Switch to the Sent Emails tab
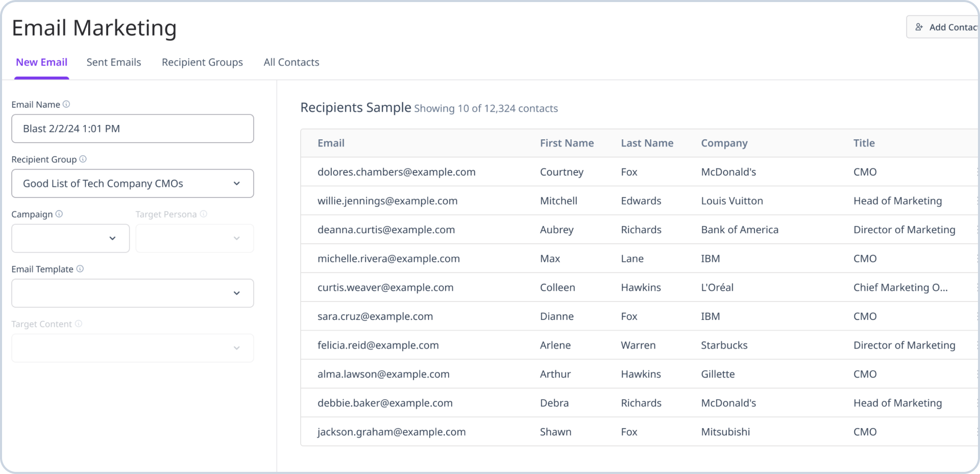980x474 pixels. (113, 62)
